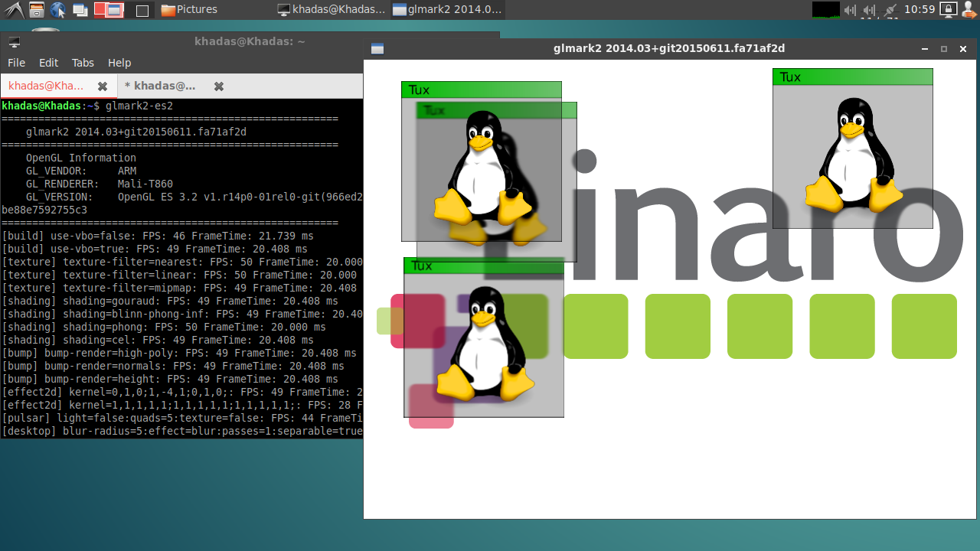Launch the file manager from the panel
The height and width of the screenshot is (551, 980).
tap(36, 10)
